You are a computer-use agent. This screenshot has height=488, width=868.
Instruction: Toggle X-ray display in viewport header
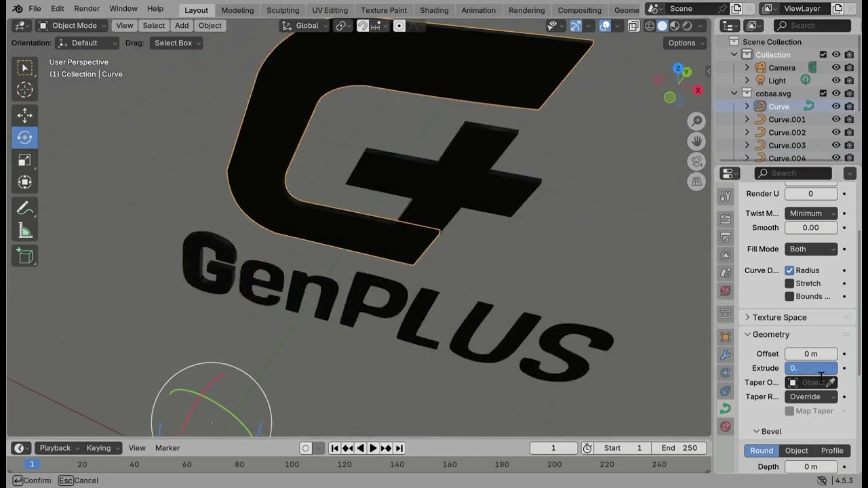(x=633, y=26)
